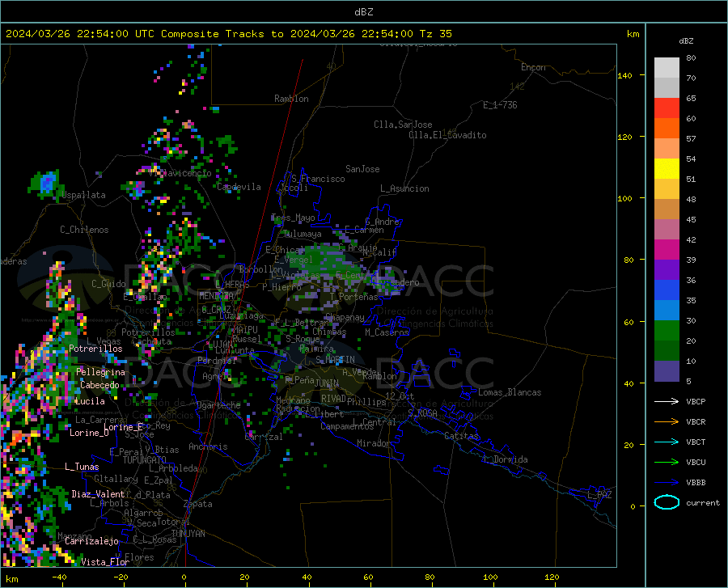Click the 'TUNUYAN' map label

pos(188,534)
